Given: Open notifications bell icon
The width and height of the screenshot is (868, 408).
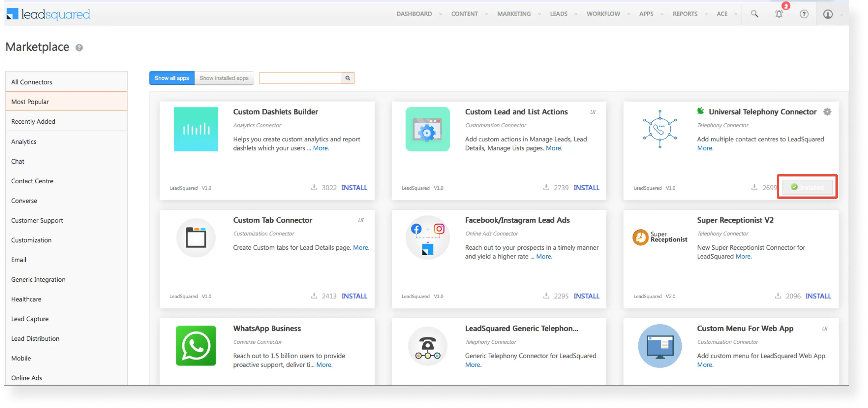Looking at the screenshot, I should pyautogui.click(x=779, y=14).
